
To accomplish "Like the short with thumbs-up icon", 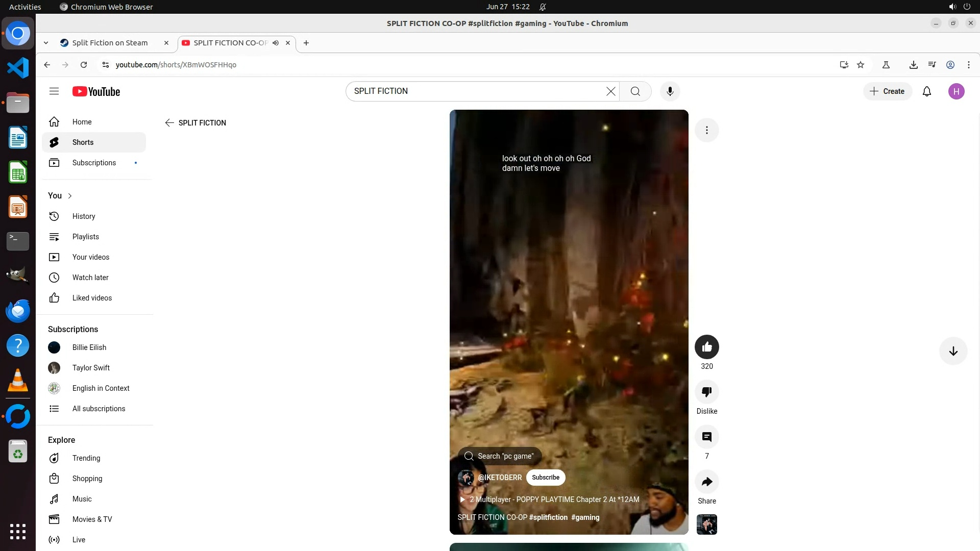I will tap(706, 347).
